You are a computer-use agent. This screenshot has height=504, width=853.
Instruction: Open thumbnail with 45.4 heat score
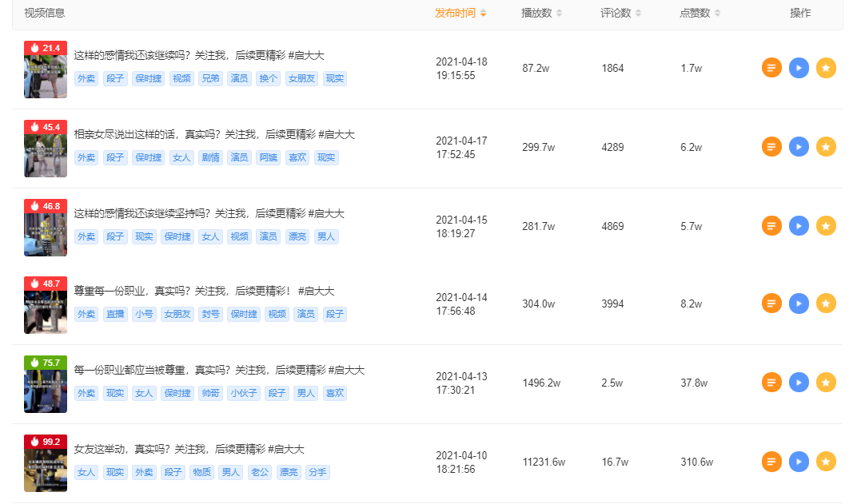coord(46,149)
